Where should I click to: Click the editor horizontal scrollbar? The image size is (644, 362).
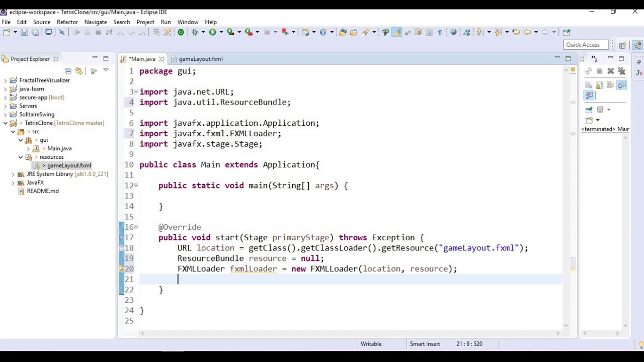[x=350, y=333]
